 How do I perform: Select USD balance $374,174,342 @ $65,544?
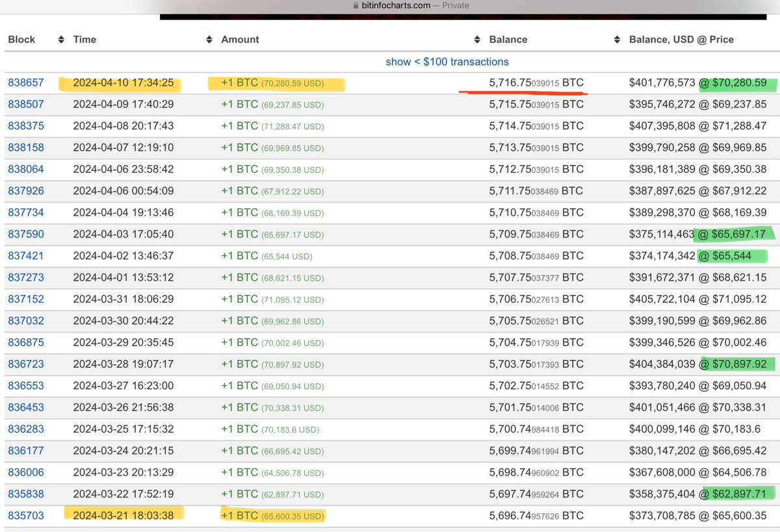tap(690, 256)
